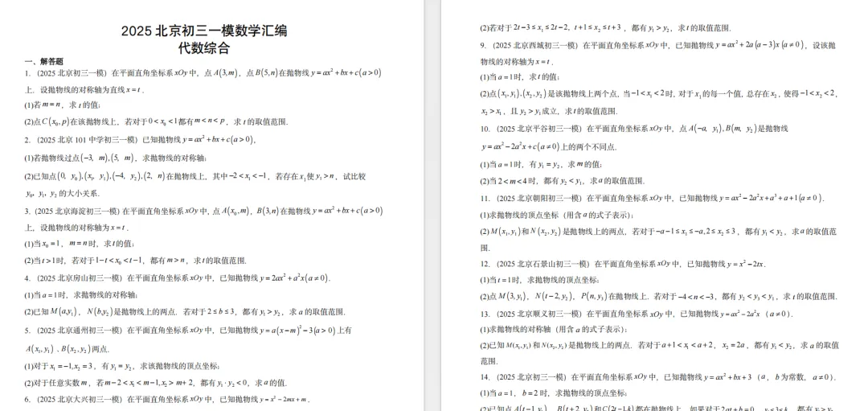The height and width of the screenshot is (411, 868).
Task: Click the line ending "y0, y1, y2的大小关系"
Action: 61,194
